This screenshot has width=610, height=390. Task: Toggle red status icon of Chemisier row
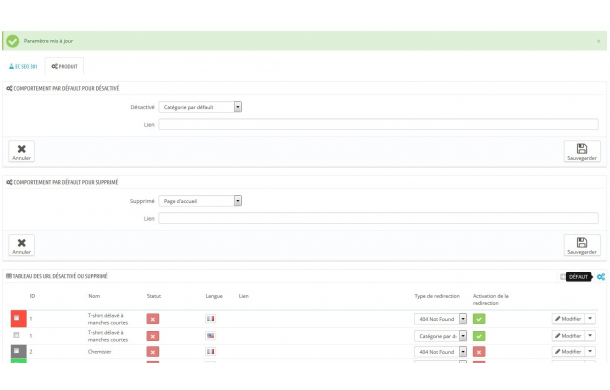(x=153, y=352)
